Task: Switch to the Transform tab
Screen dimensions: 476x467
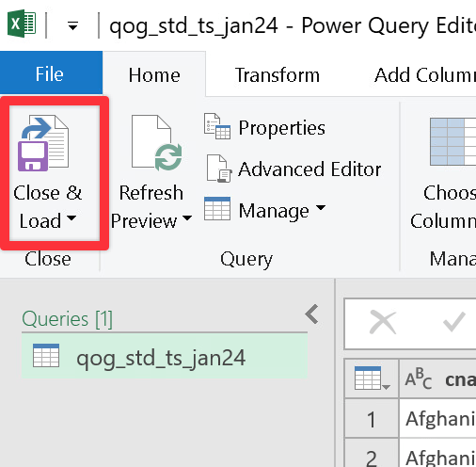Action: tap(278, 75)
